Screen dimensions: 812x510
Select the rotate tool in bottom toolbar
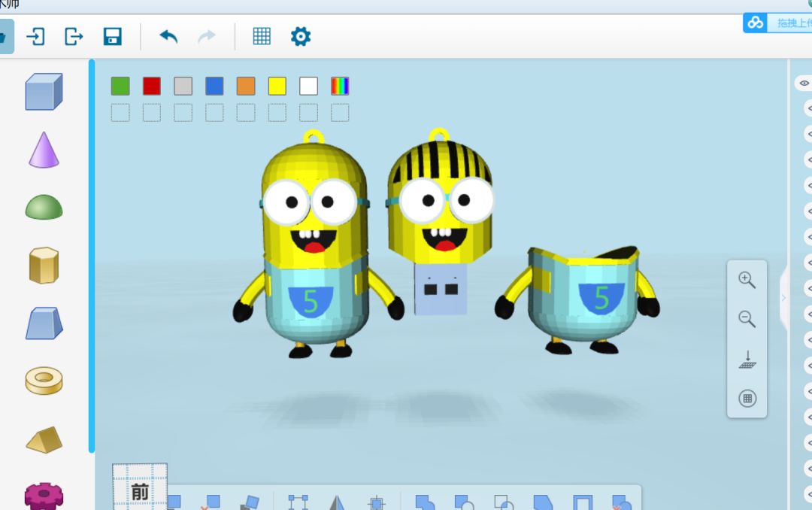pos(250,502)
